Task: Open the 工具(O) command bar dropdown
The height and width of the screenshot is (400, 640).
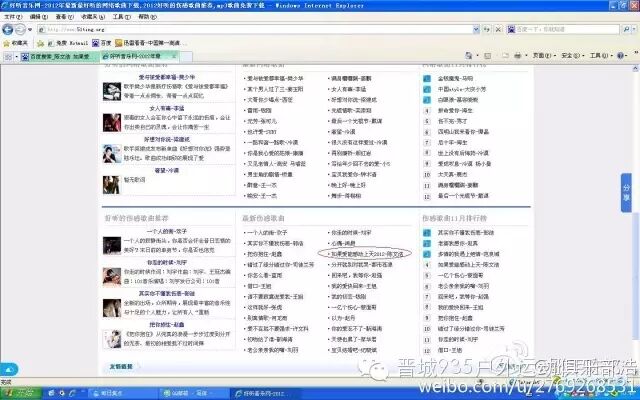Action: click(x=600, y=56)
